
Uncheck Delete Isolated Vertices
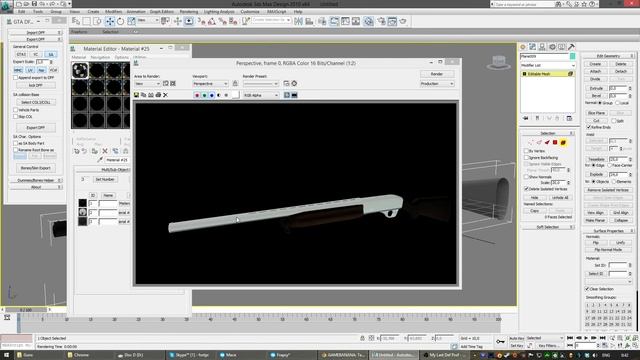(x=527, y=189)
